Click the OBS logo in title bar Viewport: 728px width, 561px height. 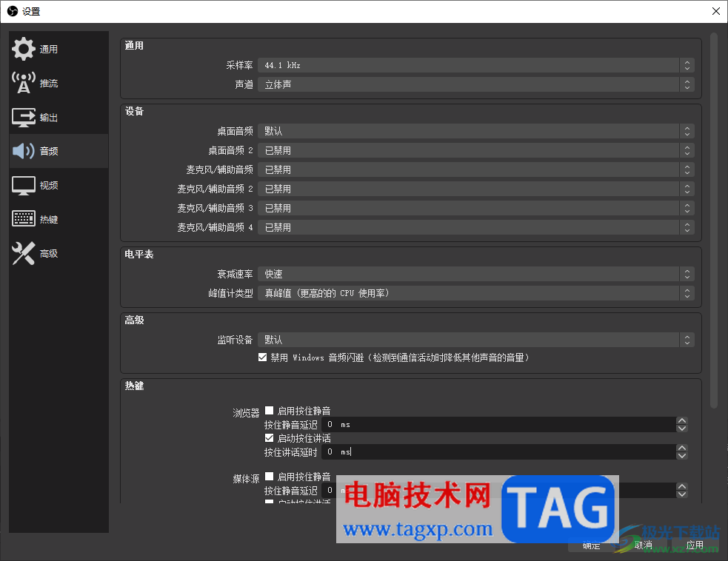click(x=13, y=11)
